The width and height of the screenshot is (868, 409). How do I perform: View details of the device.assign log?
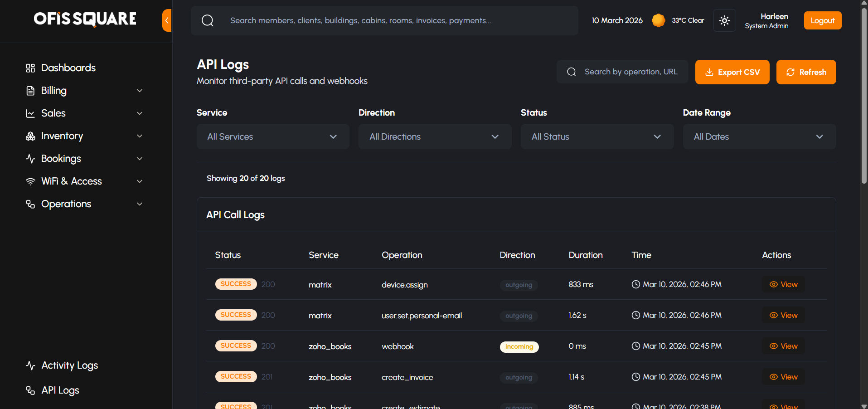[x=783, y=284]
